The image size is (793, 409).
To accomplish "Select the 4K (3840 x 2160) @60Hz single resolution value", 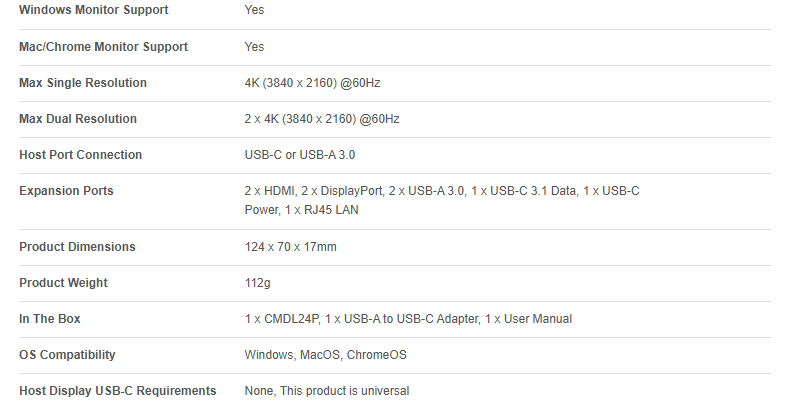I will pos(312,83).
